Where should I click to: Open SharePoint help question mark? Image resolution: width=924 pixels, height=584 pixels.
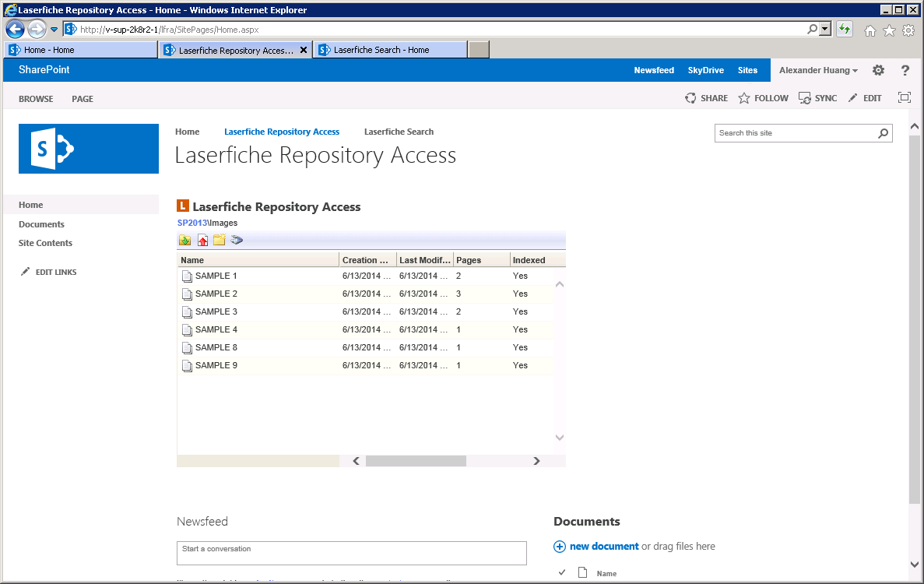[x=905, y=70]
